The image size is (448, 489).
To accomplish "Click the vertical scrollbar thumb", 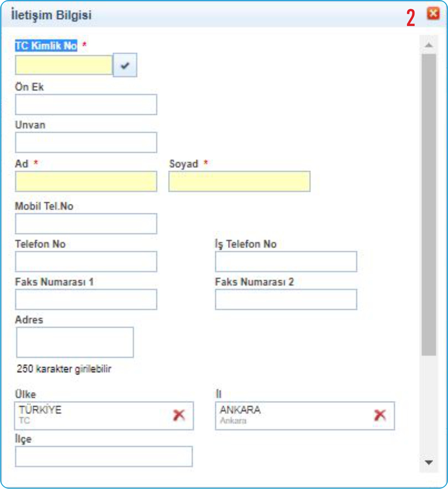I will click(x=429, y=205).
